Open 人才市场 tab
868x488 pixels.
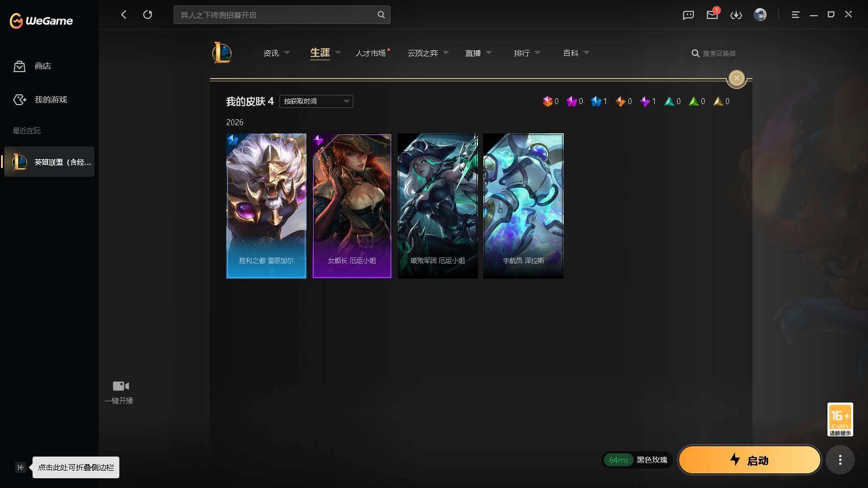pos(371,53)
